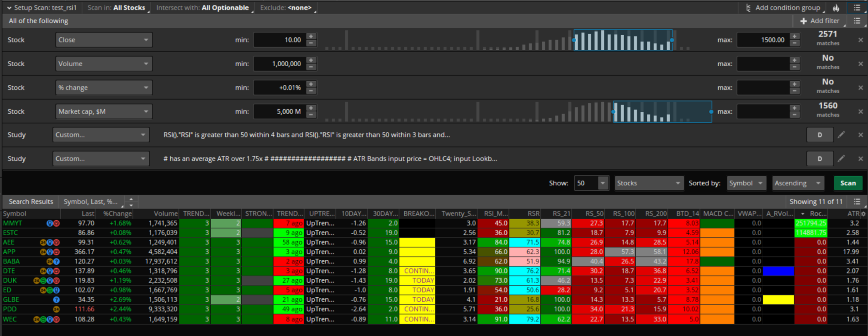This screenshot has width=868, height=336.
Task: Click left handle of the Close range slider
Action: 574,40
